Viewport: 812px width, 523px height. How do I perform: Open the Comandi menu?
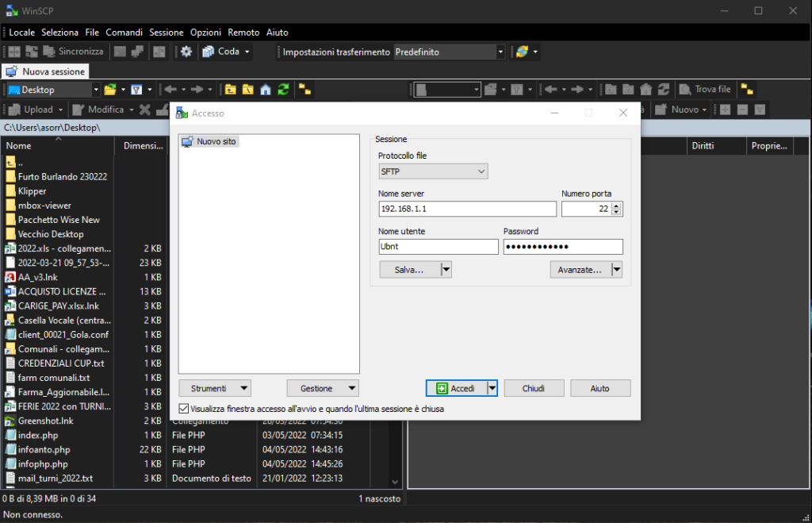point(124,32)
